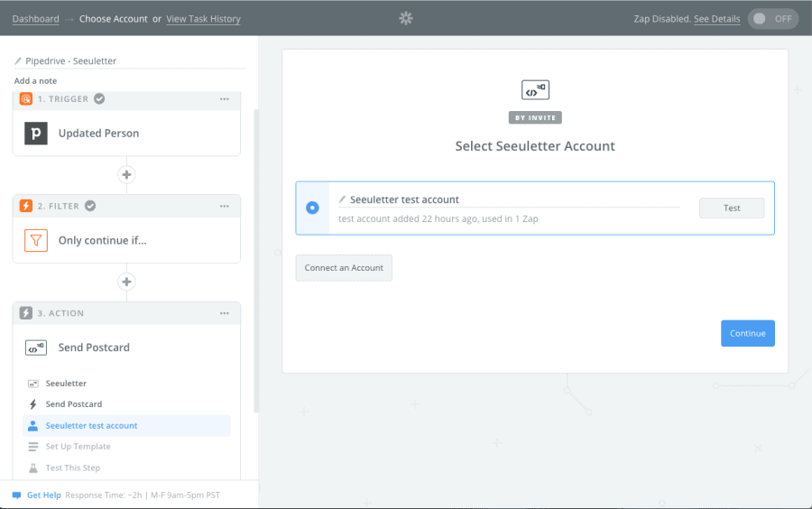Click the Test This Step flask icon
The image size is (812, 509).
[33, 467]
